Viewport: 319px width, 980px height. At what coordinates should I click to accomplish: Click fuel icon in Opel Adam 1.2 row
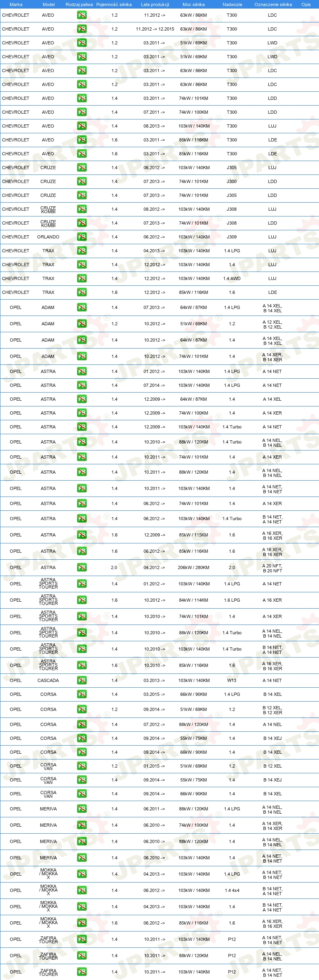click(x=82, y=324)
